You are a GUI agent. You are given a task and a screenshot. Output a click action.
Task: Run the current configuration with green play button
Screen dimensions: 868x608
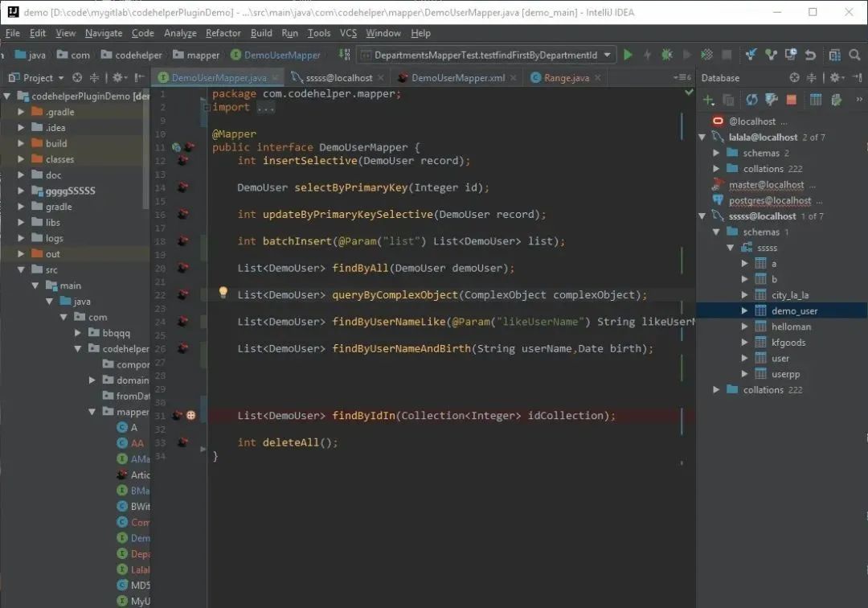pyautogui.click(x=628, y=55)
